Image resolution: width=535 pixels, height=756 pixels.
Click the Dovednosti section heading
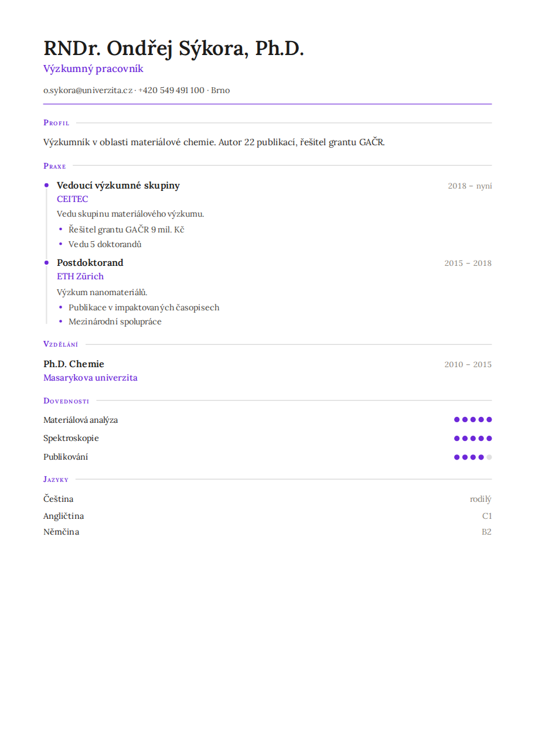click(x=66, y=401)
